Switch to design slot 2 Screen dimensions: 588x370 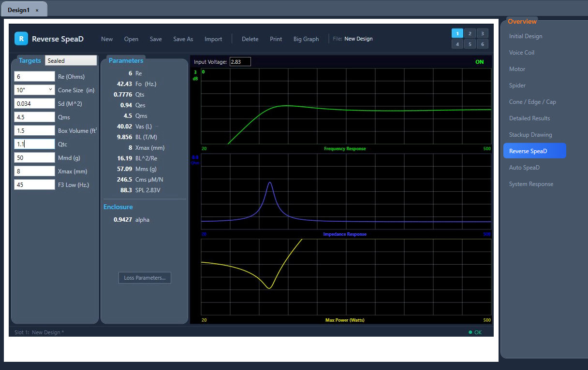pyautogui.click(x=470, y=33)
